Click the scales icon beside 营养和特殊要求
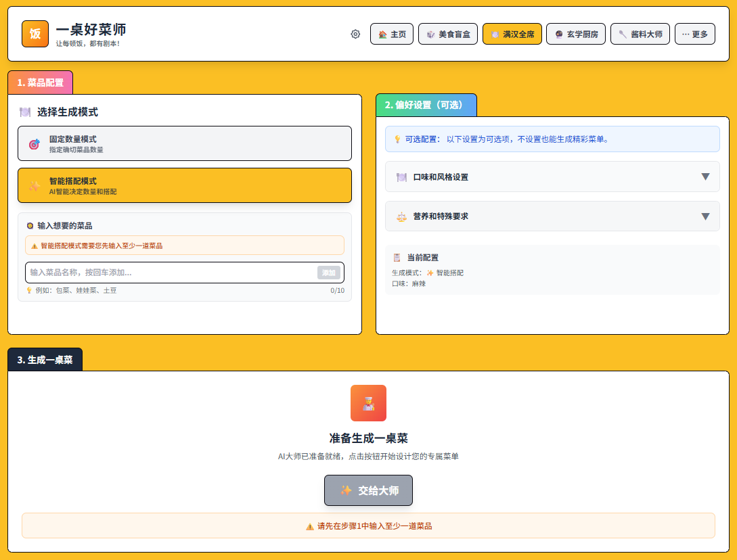 pos(401,216)
